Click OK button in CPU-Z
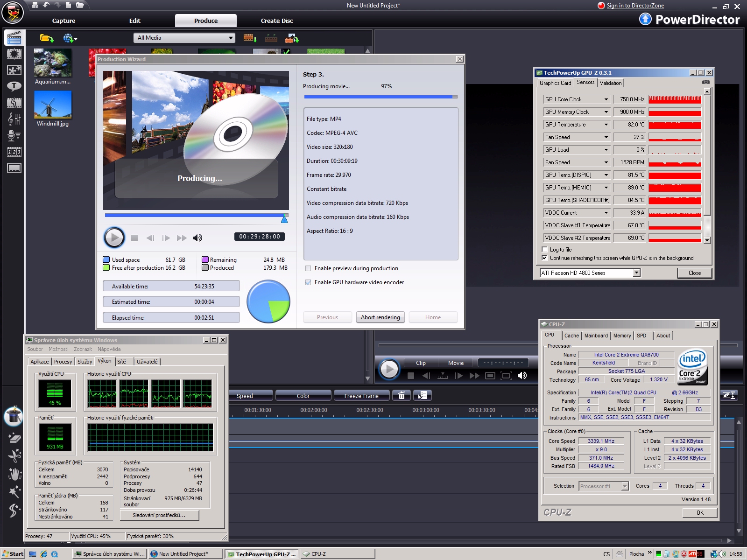 (700, 512)
